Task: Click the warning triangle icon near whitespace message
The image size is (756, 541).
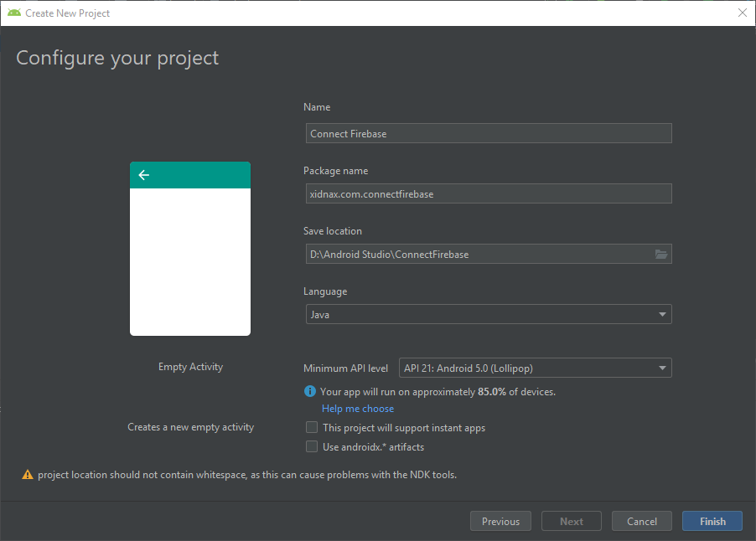Action: tap(28, 475)
